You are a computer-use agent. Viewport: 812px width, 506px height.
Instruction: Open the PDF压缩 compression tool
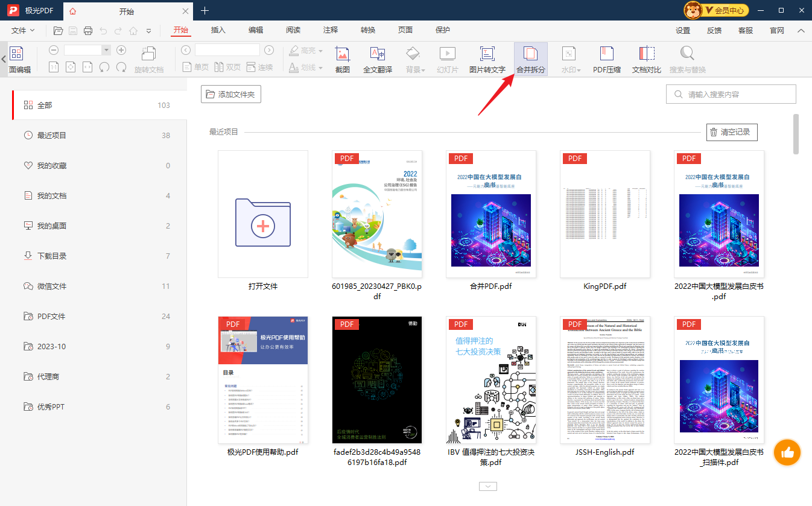point(606,60)
